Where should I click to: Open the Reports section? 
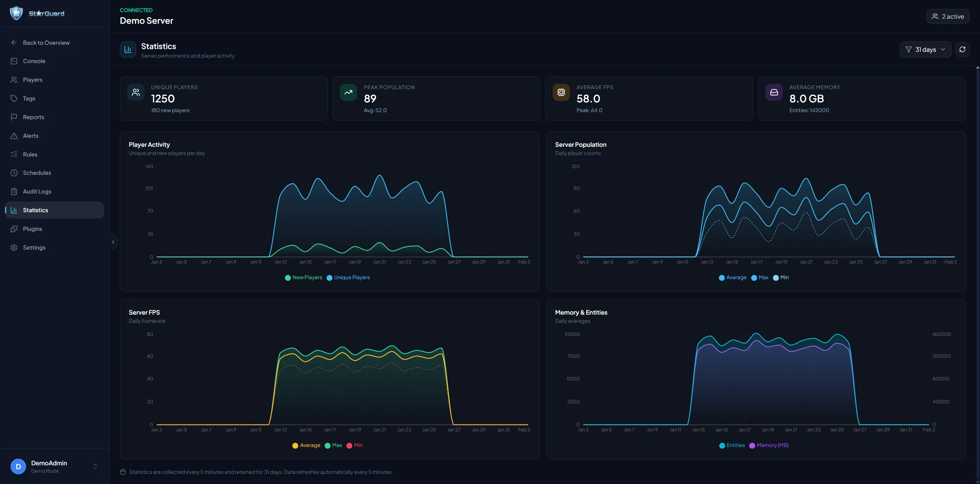[x=33, y=117]
